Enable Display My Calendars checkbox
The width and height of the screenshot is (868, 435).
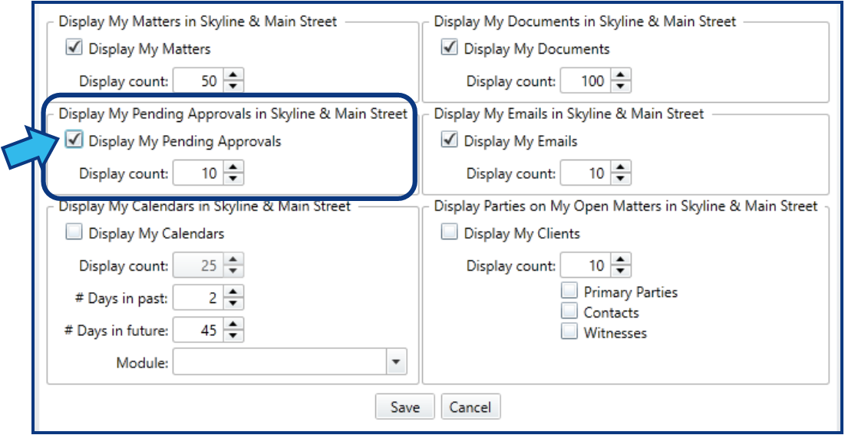tap(74, 232)
